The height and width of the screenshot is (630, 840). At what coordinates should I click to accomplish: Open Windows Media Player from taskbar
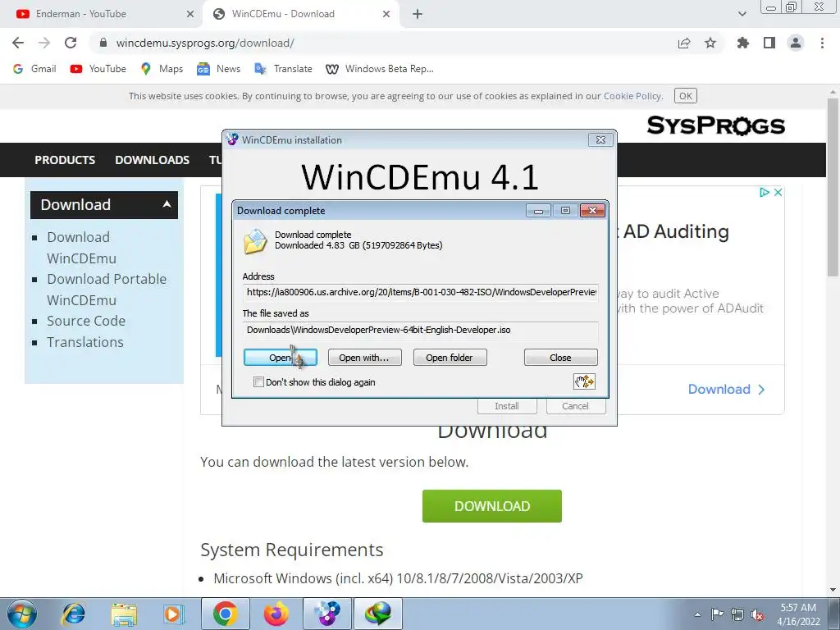(174, 614)
